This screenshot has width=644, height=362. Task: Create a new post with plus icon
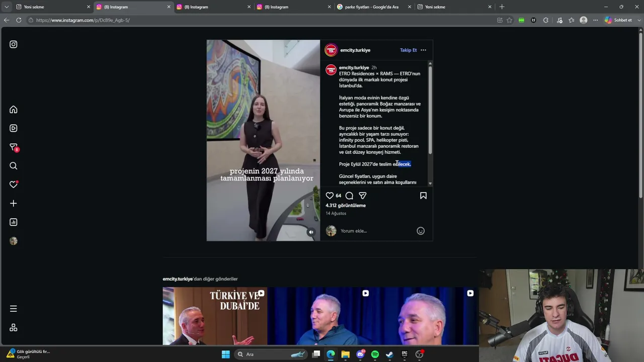click(14, 203)
